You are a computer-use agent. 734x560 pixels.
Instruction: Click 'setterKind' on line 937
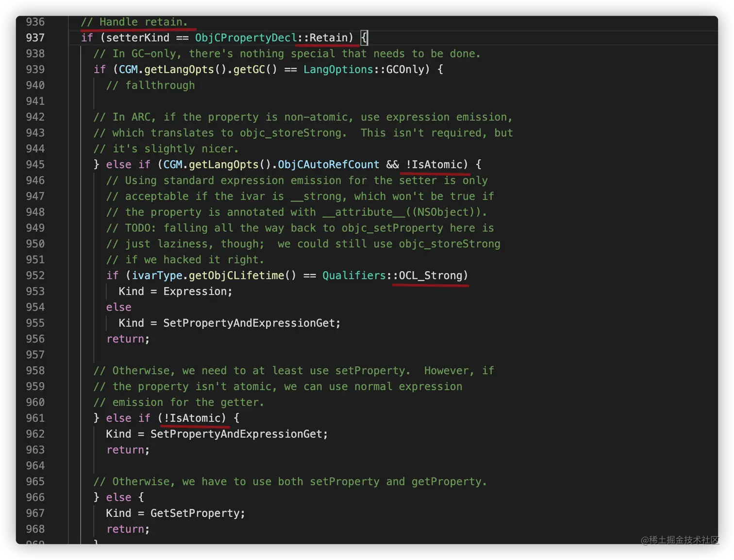point(138,38)
